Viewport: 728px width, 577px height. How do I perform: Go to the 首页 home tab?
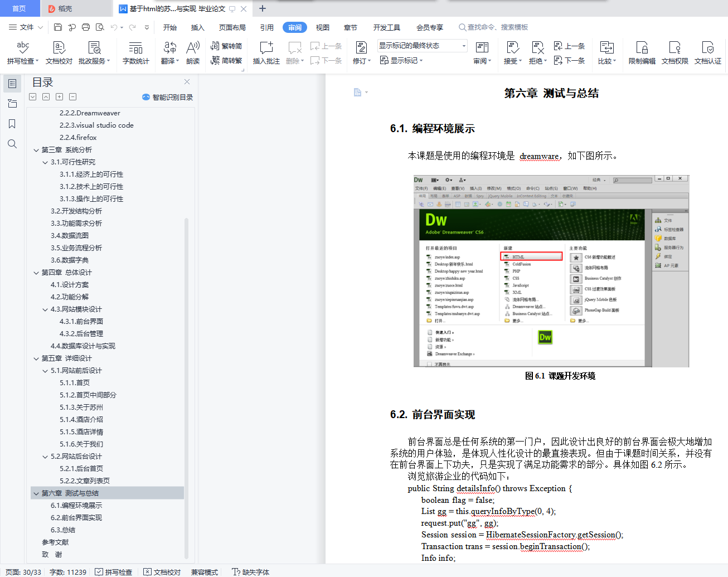pyautogui.click(x=20, y=8)
